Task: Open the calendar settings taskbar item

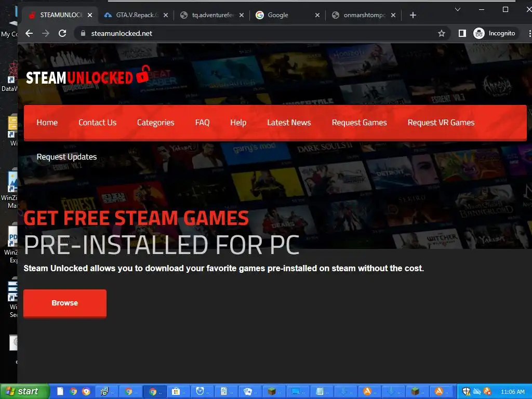Action: point(107,392)
